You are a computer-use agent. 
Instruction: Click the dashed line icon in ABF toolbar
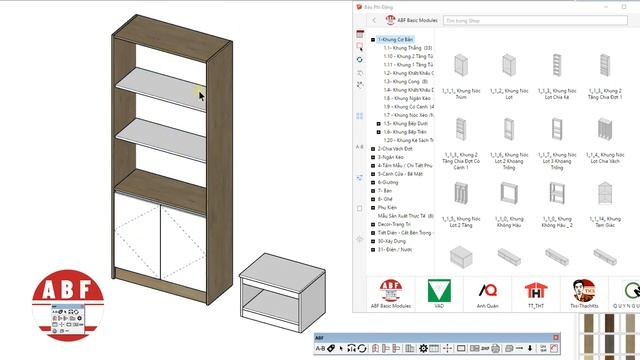[x=519, y=349]
